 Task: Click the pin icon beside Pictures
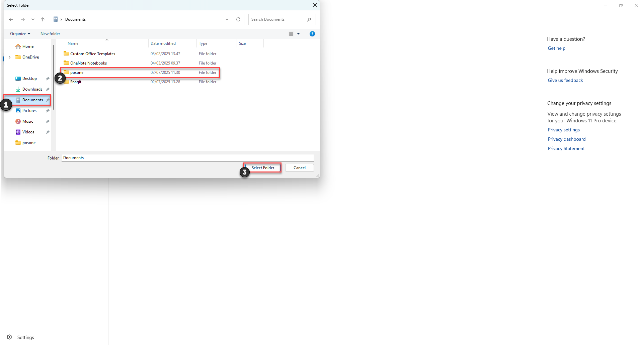pyautogui.click(x=48, y=111)
